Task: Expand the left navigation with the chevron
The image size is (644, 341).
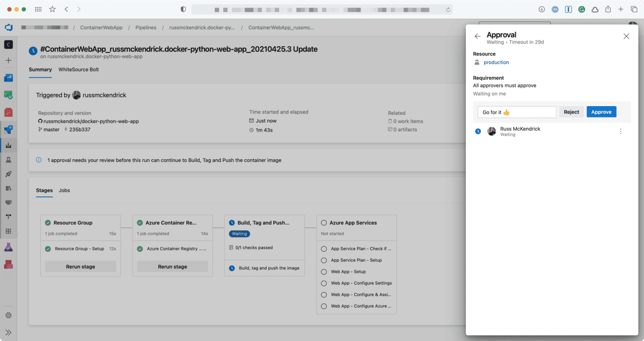Action: coord(8,331)
